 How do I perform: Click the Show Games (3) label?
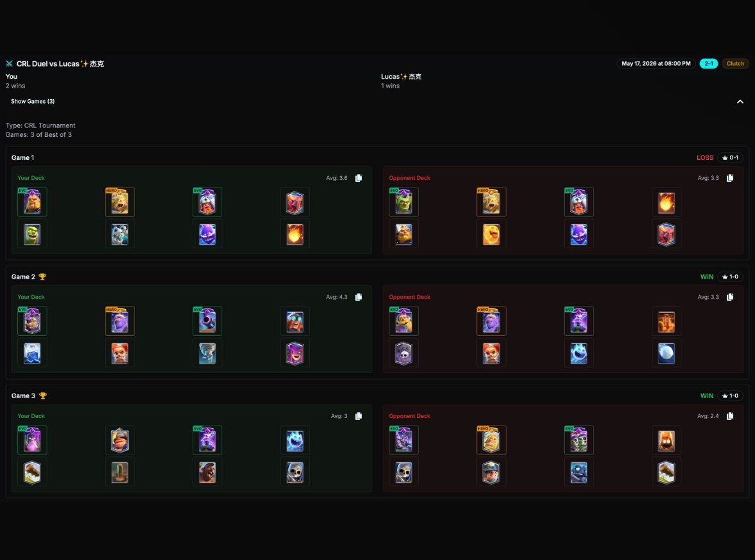(x=33, y=102)
